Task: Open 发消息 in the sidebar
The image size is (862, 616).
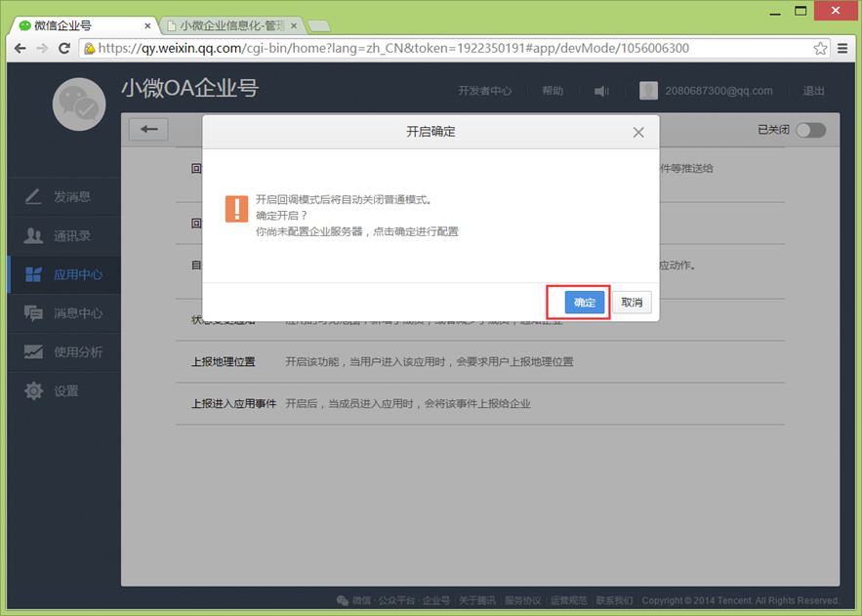Action: point(63,197)
